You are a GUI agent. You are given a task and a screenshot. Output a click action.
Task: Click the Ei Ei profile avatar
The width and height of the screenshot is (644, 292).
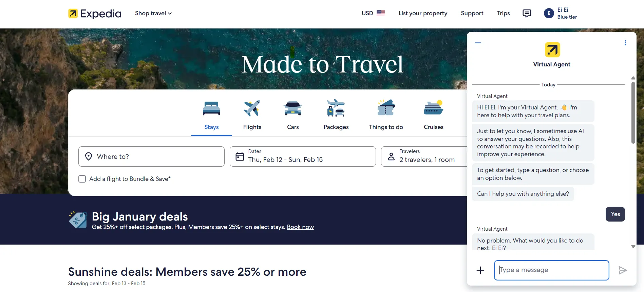click(x=549, y=13)
